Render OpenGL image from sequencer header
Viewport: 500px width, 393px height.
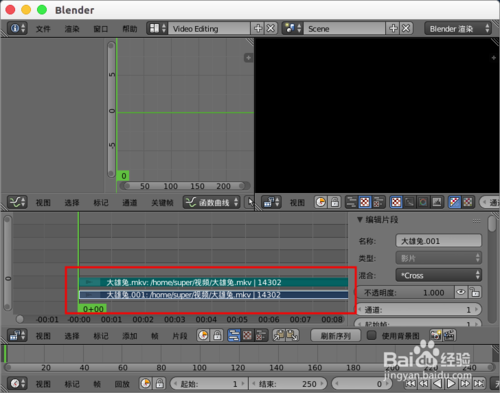436,335
